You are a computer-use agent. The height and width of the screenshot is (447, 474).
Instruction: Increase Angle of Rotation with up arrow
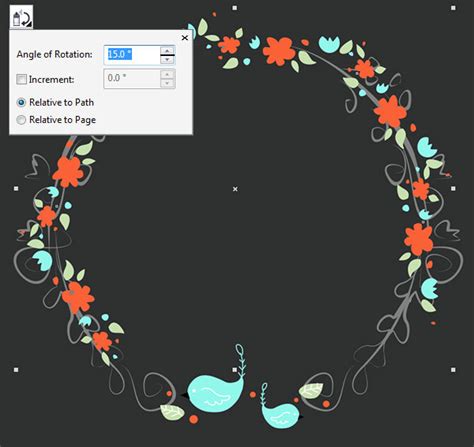tap(167, 50)
